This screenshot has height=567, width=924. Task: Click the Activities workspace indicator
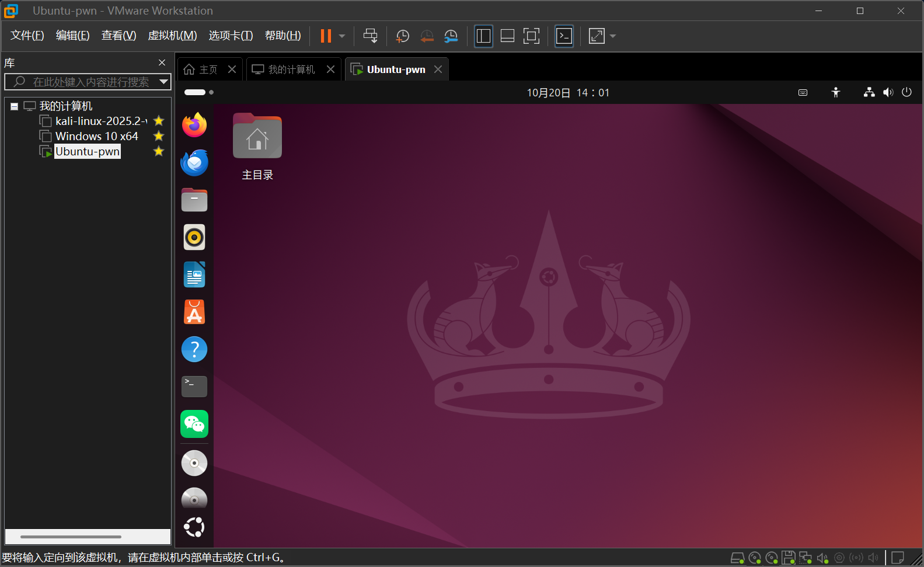pyautogui.click(x=199, y=92)
